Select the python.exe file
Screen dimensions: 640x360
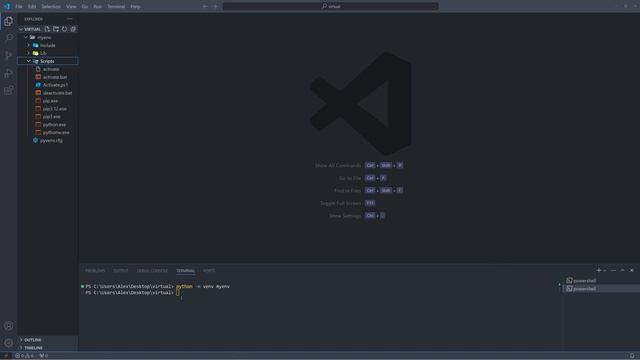(54, 124)
